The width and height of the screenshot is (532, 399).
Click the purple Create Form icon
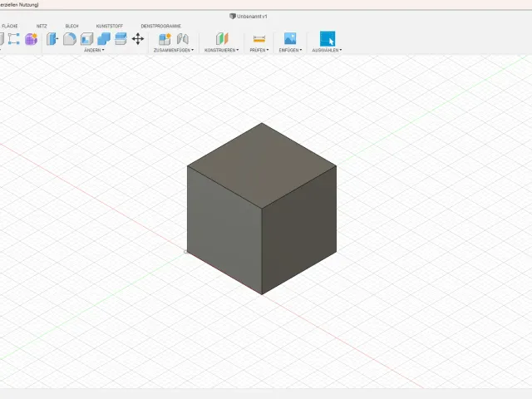click(x=32, y=39)
